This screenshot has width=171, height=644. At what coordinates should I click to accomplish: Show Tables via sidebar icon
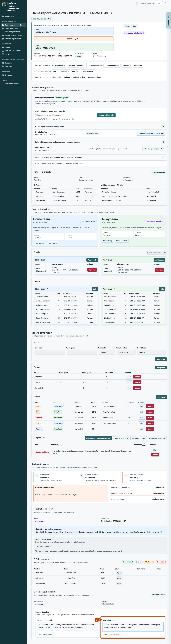(3, 54)
